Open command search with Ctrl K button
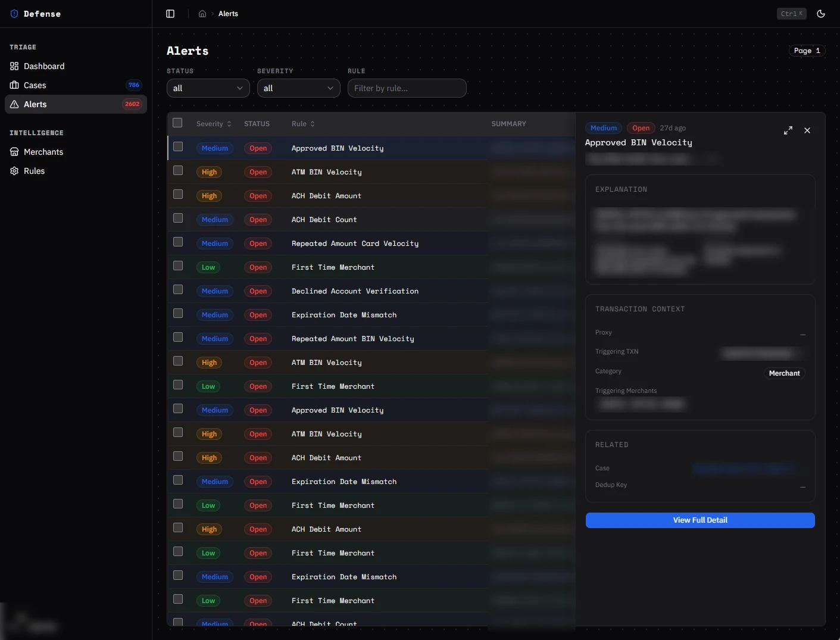 [792, 14]
